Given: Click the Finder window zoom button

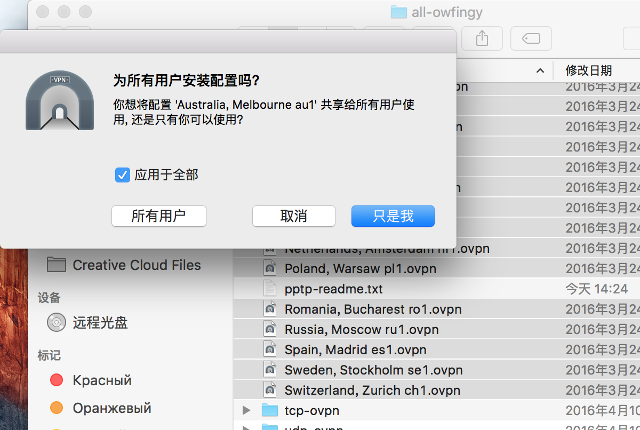Looking at the screenshot, I should [85, 12].
